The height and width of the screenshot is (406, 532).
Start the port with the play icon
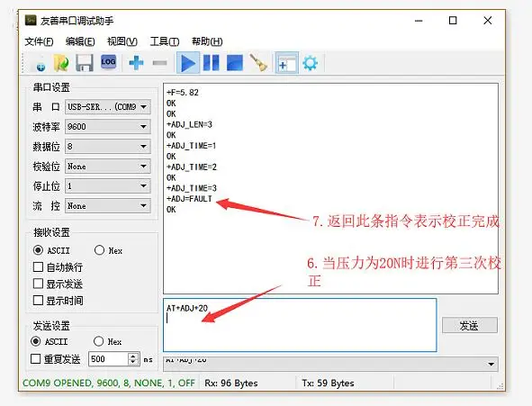187,63
